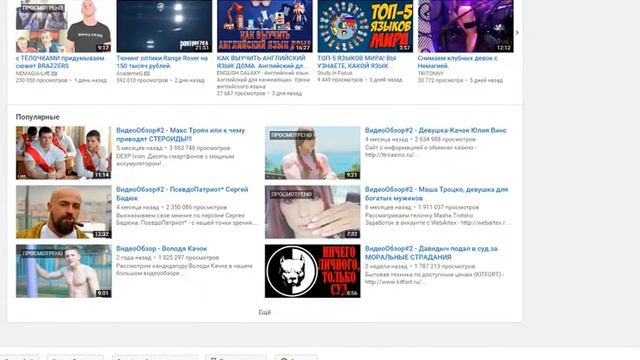The image size is (640, 360).
Task: Open the thumbnail of the BRAZZERS сюжет video
Action: (x=63, y=26)
